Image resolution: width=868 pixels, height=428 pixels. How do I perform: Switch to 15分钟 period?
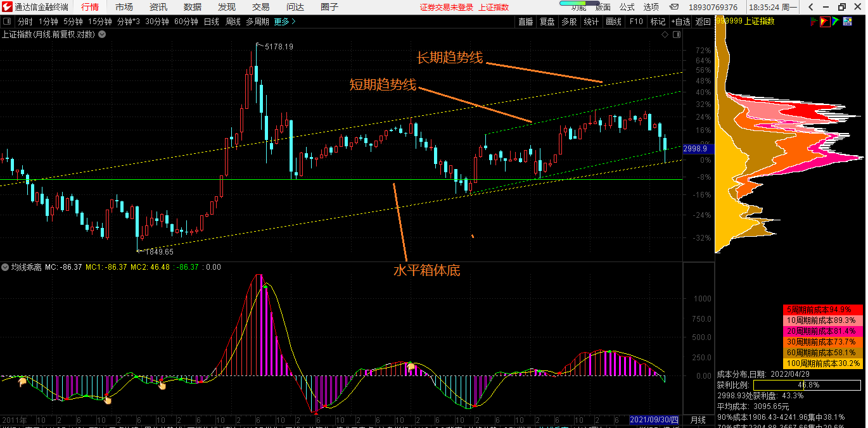100,21
